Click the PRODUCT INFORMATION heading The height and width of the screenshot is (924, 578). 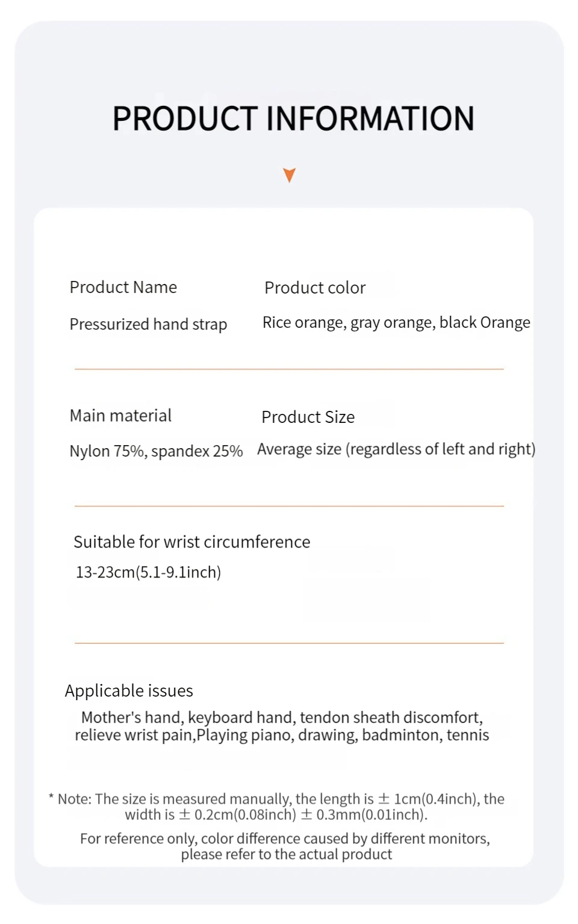(x=293, y=119)
